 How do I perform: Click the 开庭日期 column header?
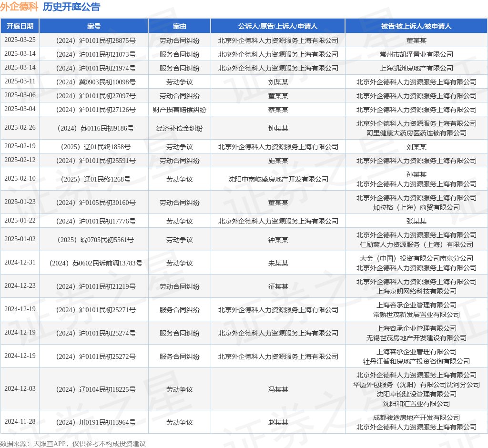coord(20,26)
